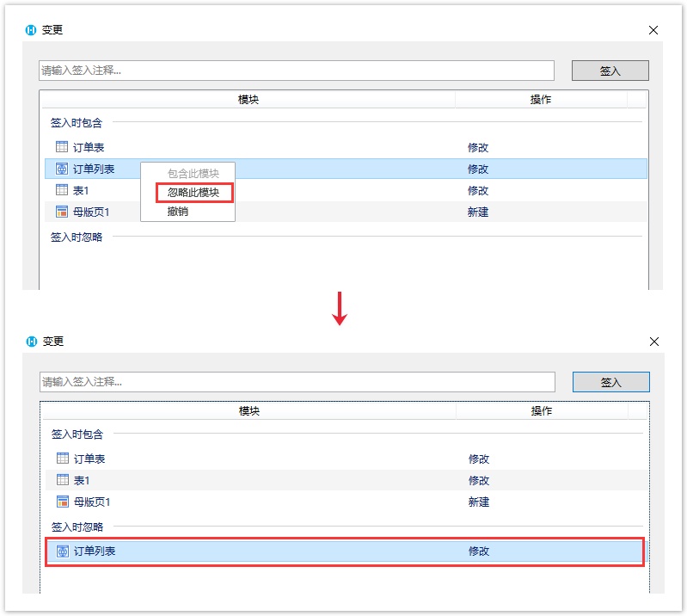Screen dimensions: 687x616
Task: Select 母版页1 row text in lower dialog
Action: tap(92, 502)
